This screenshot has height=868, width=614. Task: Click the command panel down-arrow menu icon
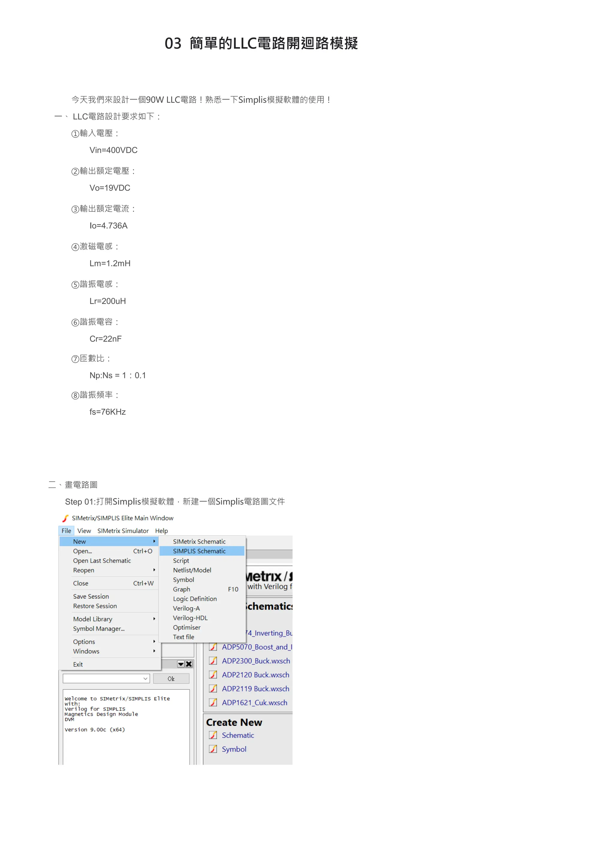click(x=181, y=664)
